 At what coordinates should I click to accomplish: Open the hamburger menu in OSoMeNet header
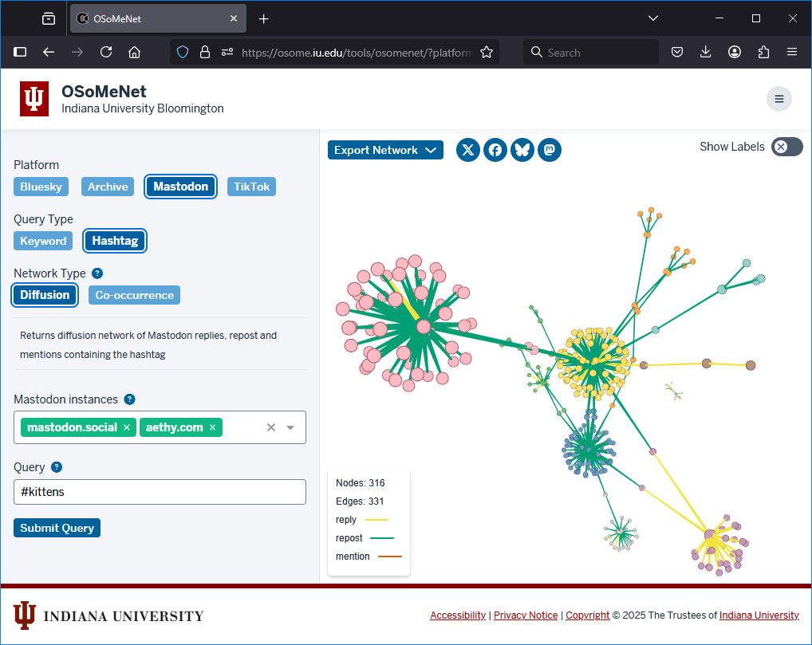coord(778,99)
